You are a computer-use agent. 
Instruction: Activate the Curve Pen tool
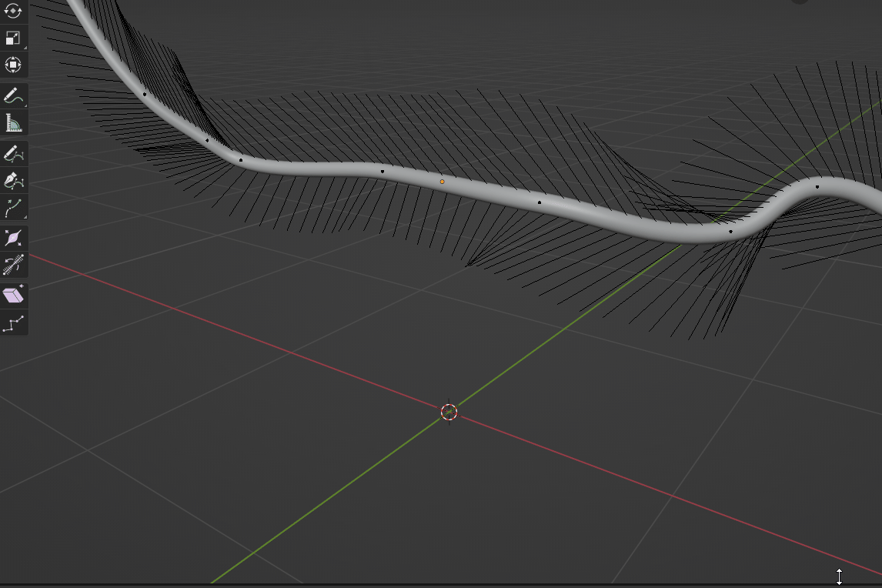click(x=13, y=181)
